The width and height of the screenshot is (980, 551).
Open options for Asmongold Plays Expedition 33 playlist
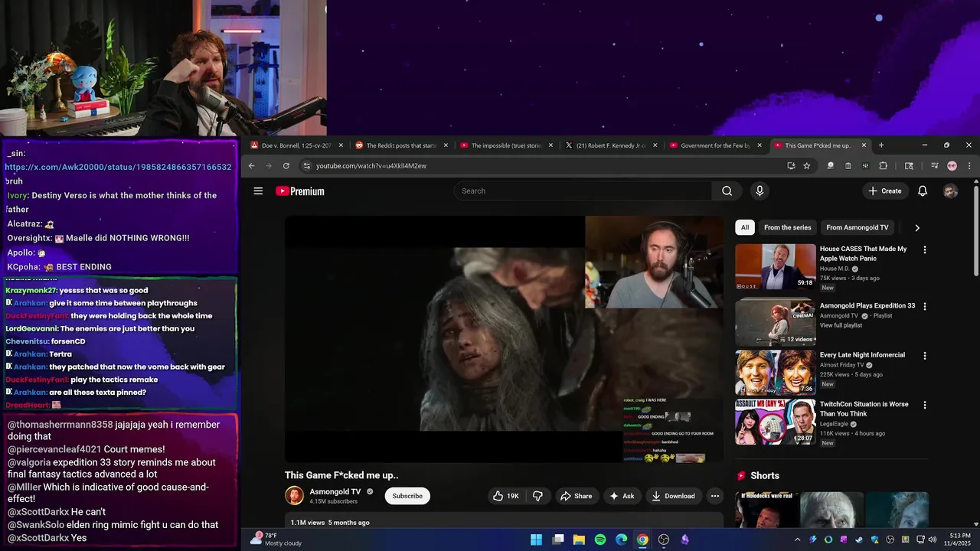coord(924,306)
